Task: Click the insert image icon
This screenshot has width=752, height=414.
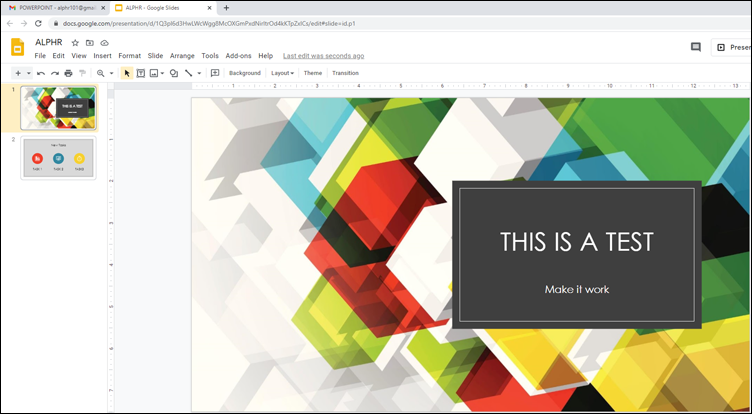Action: [153, 73]
